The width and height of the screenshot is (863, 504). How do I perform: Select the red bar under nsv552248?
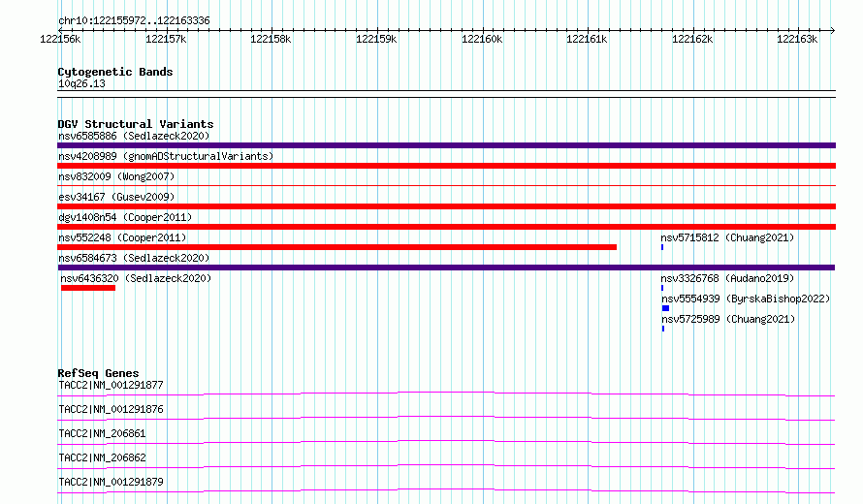pos(336,247)
